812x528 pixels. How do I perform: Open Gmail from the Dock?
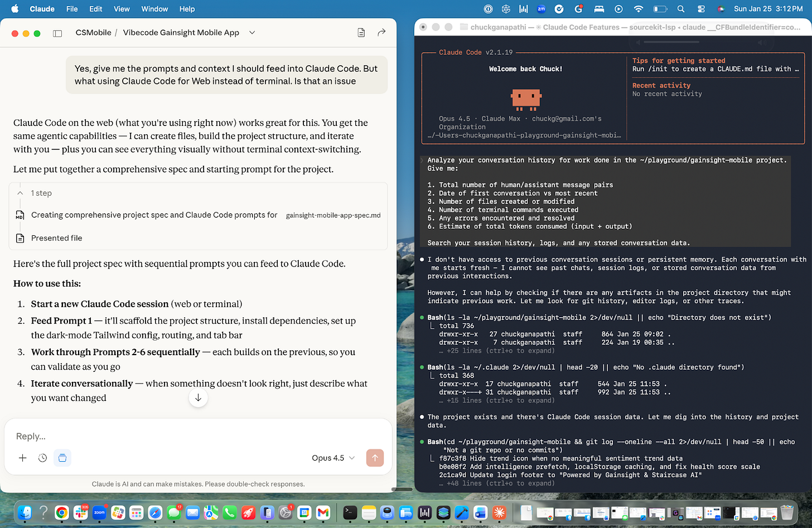click(x=323, y=512)
